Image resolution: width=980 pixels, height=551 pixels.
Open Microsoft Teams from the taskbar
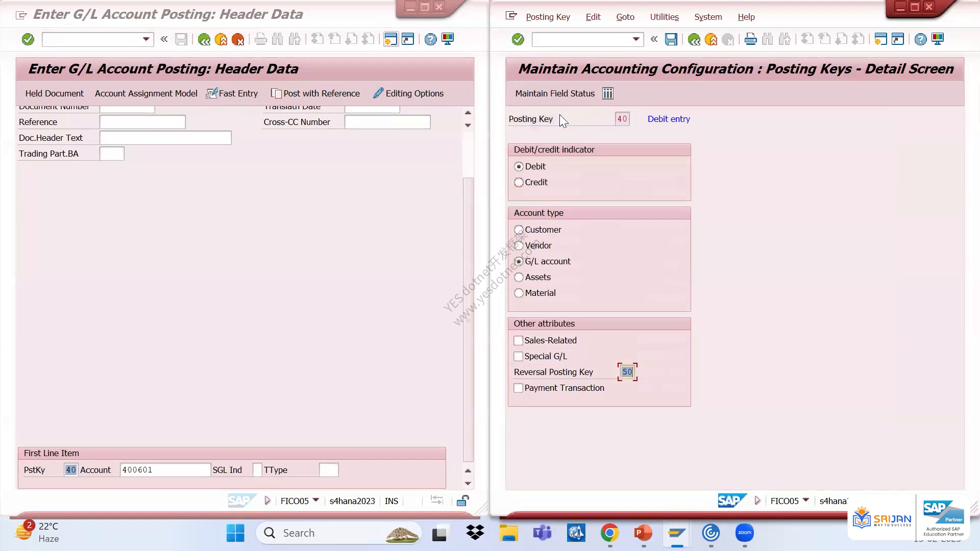tap(542, 533)
